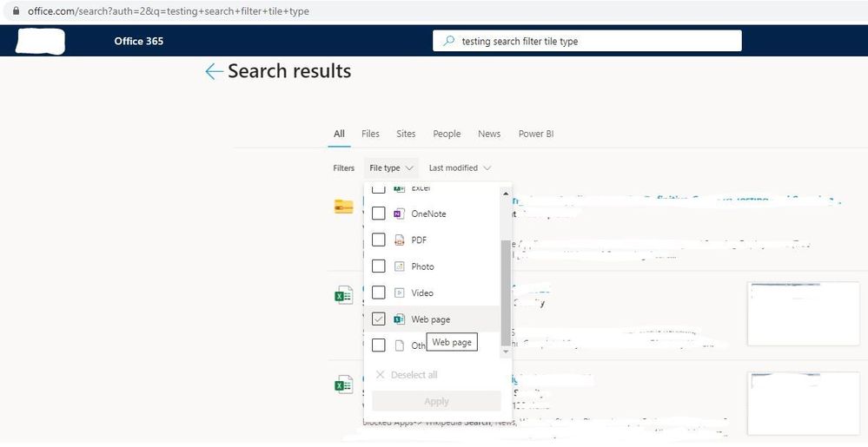Screen dimensions: 868x447
Task: Click the PDF label in filter list
Action: [419, 240]
